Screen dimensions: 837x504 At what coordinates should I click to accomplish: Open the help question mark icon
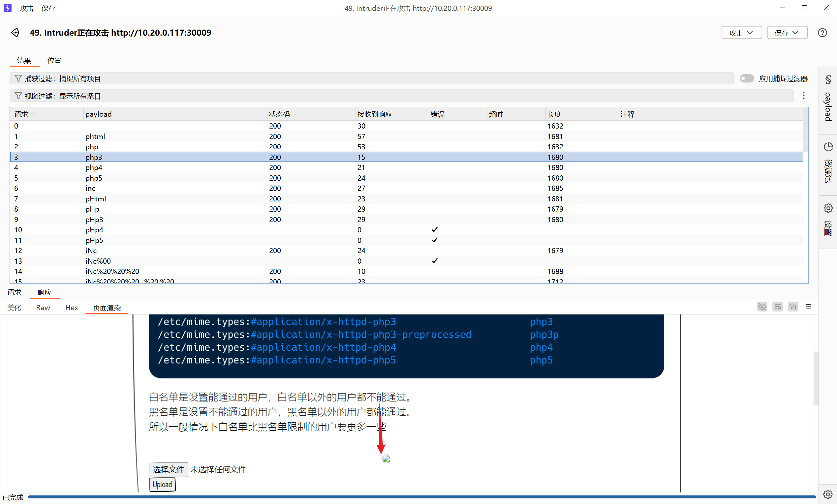[x=822, y=33]
